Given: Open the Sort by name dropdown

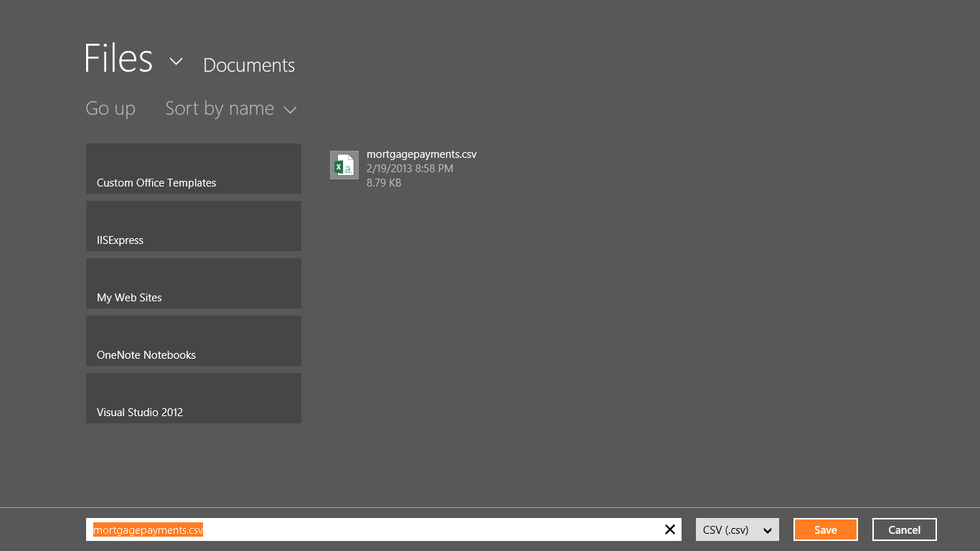Looking at the screenshot, I should point(231,108).
